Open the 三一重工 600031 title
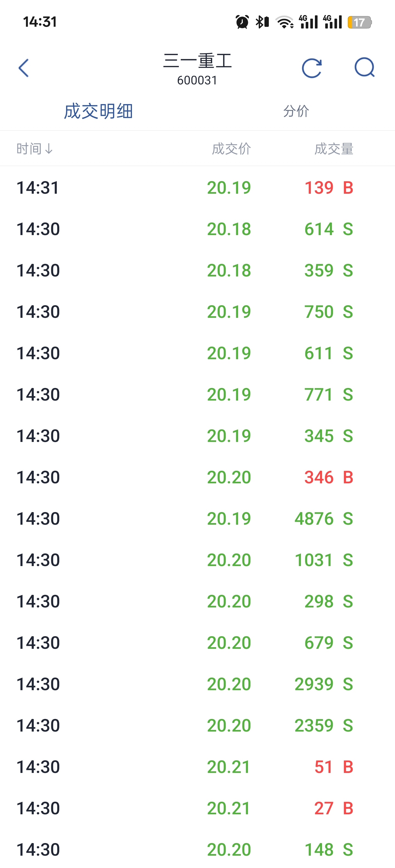 pyautogui.click(x=197, y=69)
